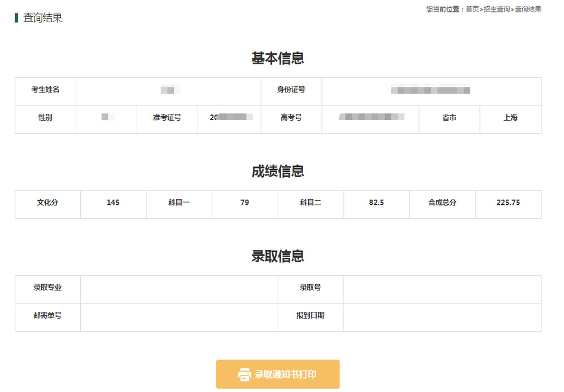Click the 科目一 score value 79
Image resolution: width=564 pixels, height=392 pixels.
pos(244,202)
